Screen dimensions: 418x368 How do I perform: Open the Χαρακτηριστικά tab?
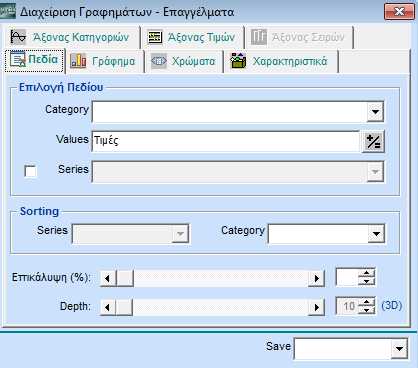(x=281, y=61)
